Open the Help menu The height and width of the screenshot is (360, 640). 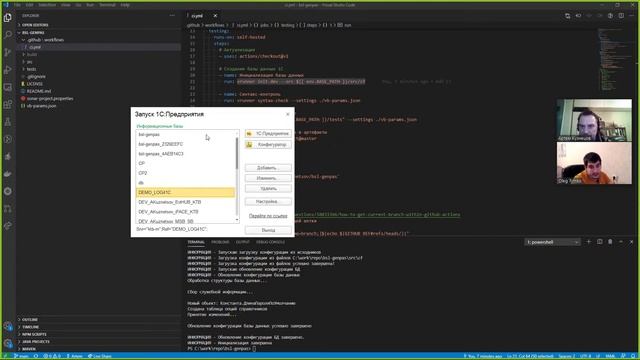point(125,5)
